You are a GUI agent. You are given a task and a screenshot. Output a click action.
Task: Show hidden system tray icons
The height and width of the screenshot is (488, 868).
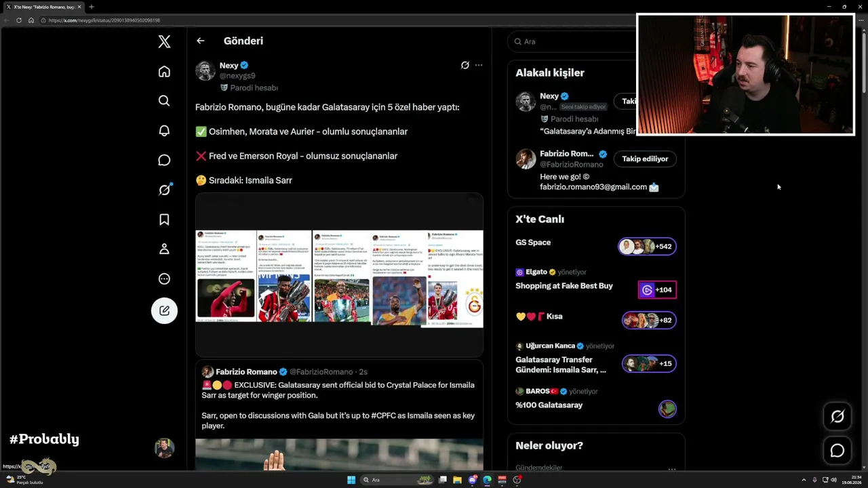[804, 480]
